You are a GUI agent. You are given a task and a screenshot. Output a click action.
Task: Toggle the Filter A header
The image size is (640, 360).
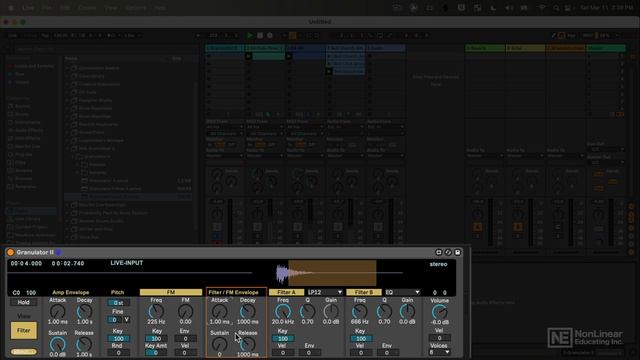tap(286, 292)
